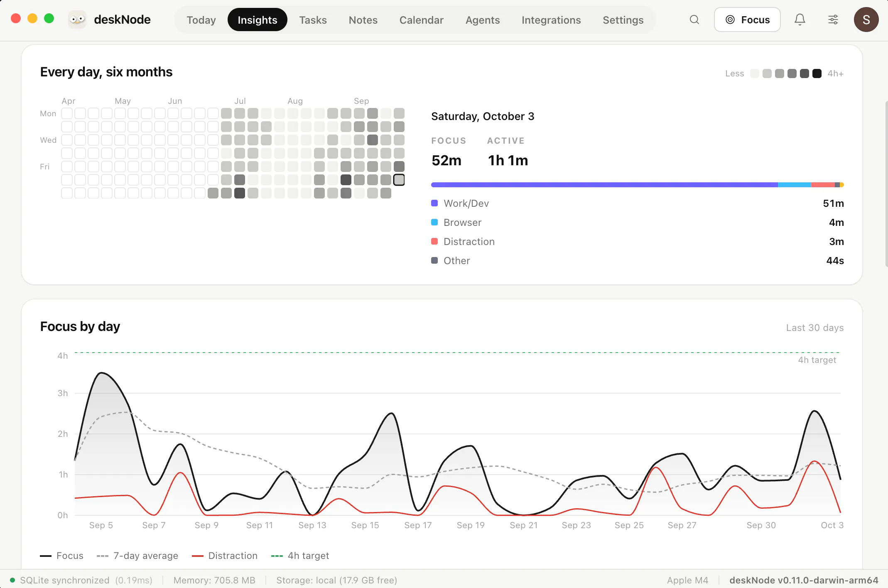Select the highlighted October 3 heatmap cell
The height and width of the screenshot is (588, 888).
(399, 180)
